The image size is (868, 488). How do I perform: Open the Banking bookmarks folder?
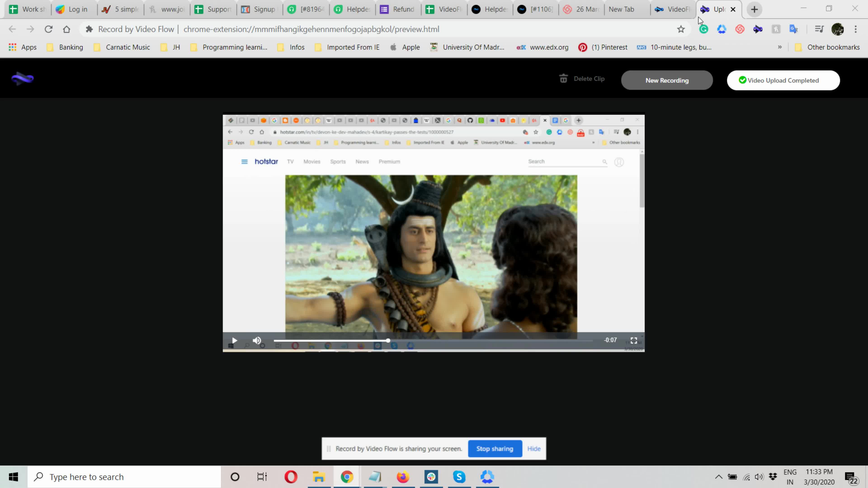65,47
